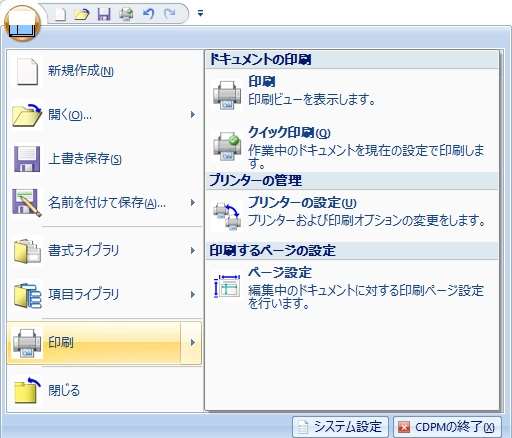Click printer icon of highlighted 印刷 entry
The height and width of the screenshot is (438, 512).
coord(27,343)
